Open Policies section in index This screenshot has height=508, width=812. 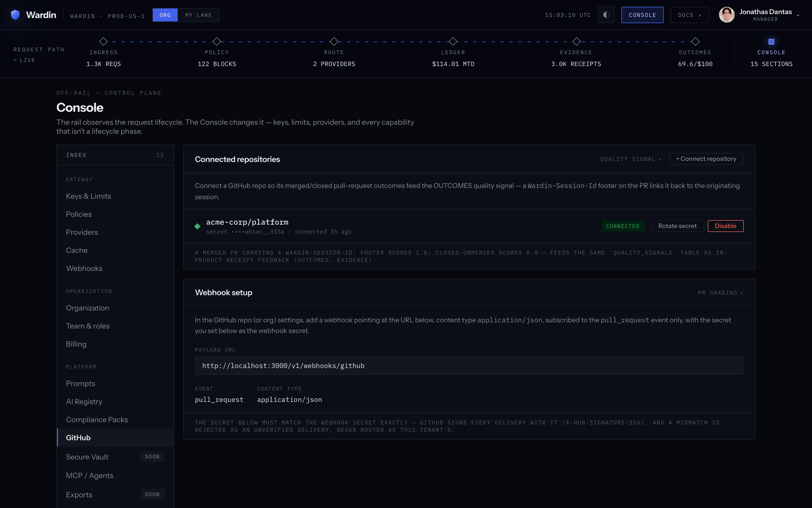click(115, 214)
